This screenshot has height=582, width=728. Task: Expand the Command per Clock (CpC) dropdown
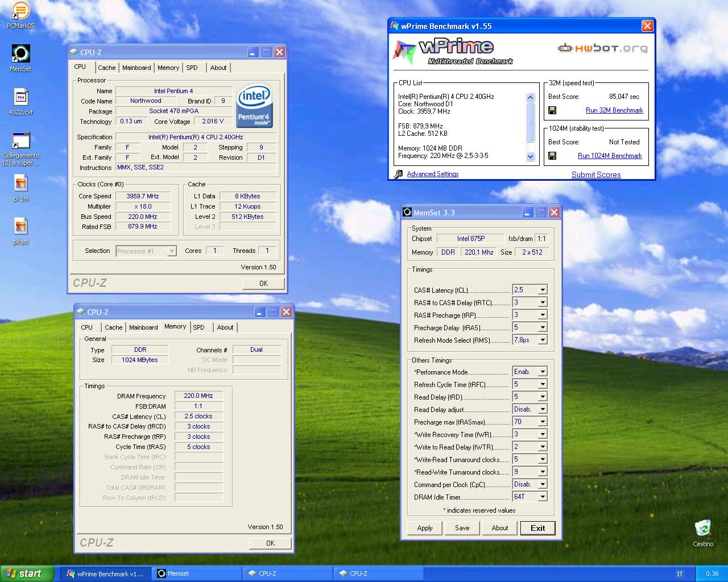(x=543, y=484)
